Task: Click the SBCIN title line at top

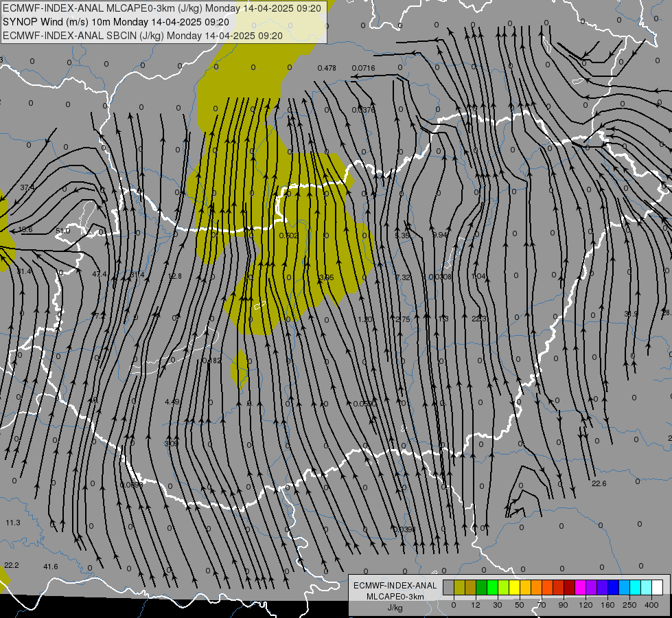Action: (x=143, y=36)
